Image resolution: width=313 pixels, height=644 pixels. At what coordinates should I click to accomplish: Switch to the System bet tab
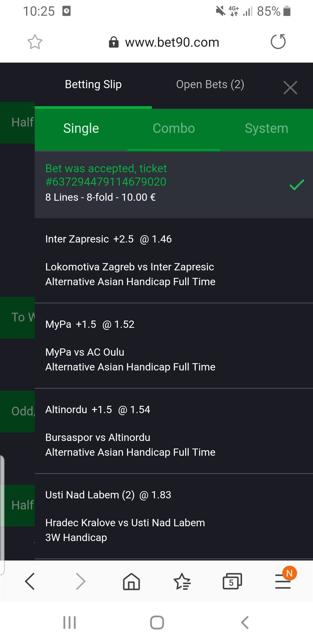pos(266,129)
